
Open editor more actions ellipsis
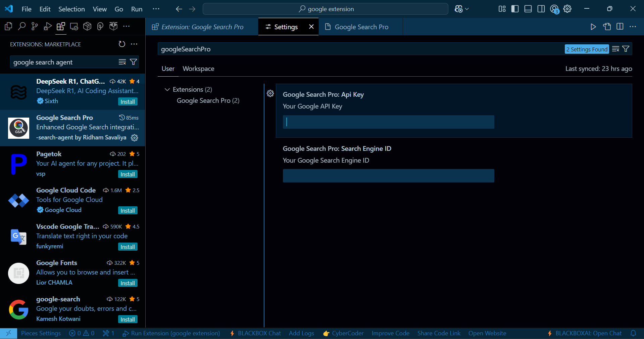[x=633, y=27]
